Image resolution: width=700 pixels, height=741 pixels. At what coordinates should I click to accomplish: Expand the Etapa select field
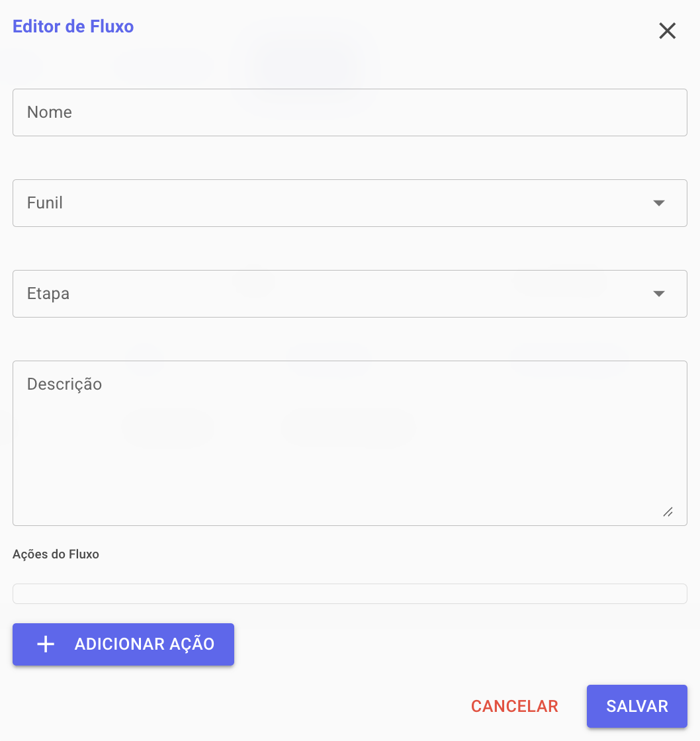coord(331,294)
